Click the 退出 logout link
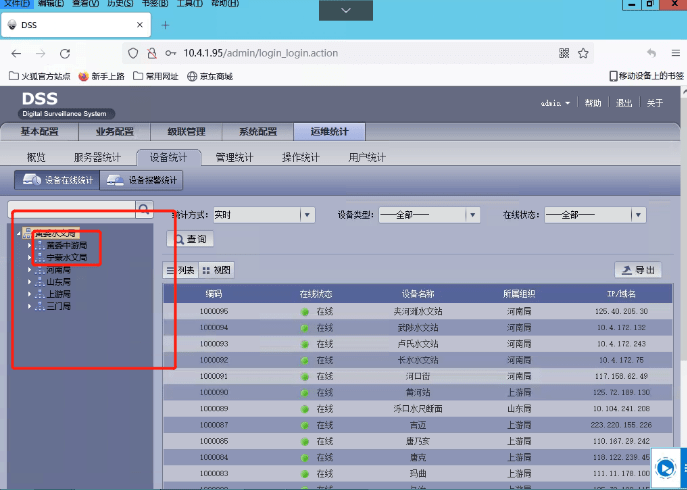 click(x=624, y=103)
